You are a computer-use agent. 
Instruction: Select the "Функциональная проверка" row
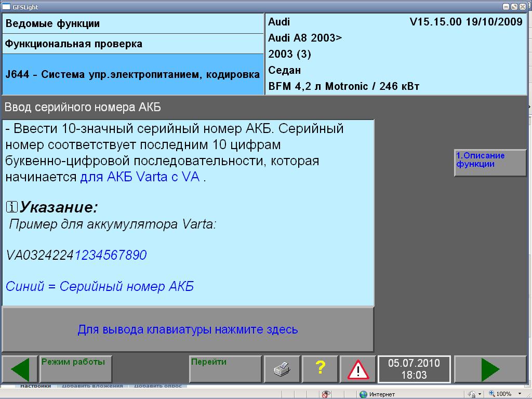(x=133, y=44)
